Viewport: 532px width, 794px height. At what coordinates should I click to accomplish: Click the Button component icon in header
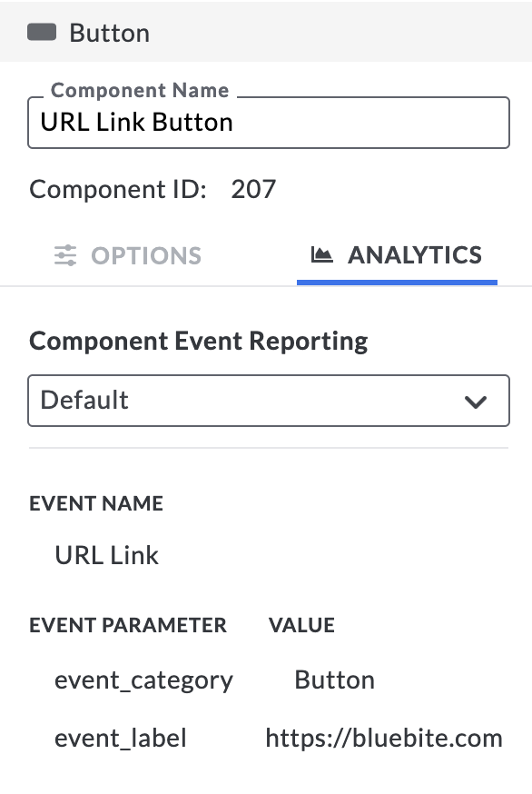pyautogui.click(x=42, y=32)
